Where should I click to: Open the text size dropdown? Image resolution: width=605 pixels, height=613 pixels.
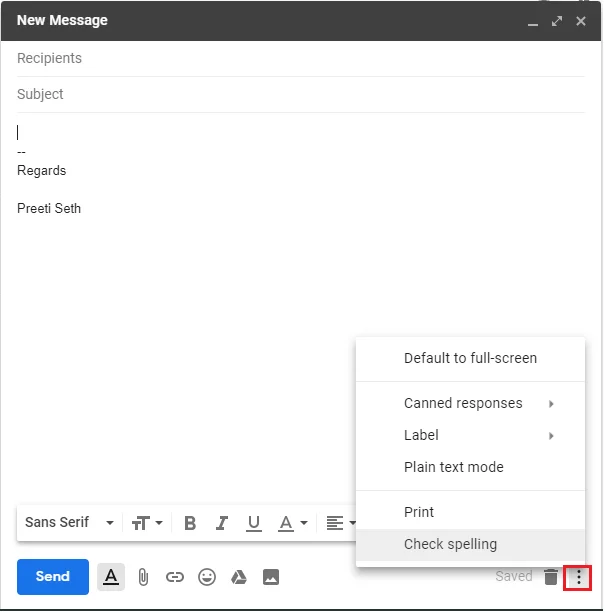(x=147, y=523)
